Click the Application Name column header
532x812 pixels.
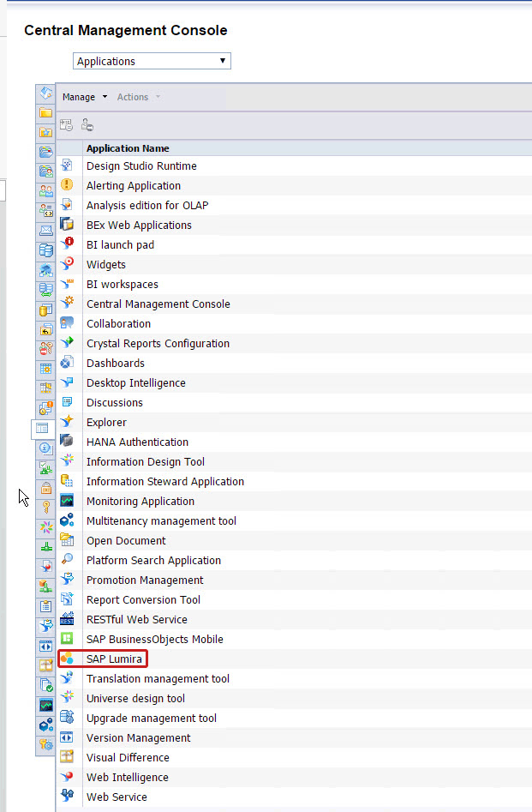point(128,148)
